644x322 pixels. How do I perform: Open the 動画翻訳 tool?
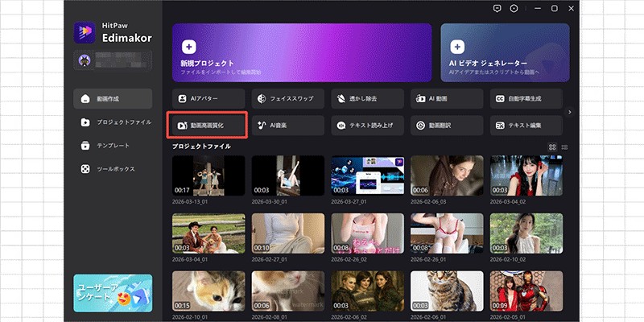point(447,126)
